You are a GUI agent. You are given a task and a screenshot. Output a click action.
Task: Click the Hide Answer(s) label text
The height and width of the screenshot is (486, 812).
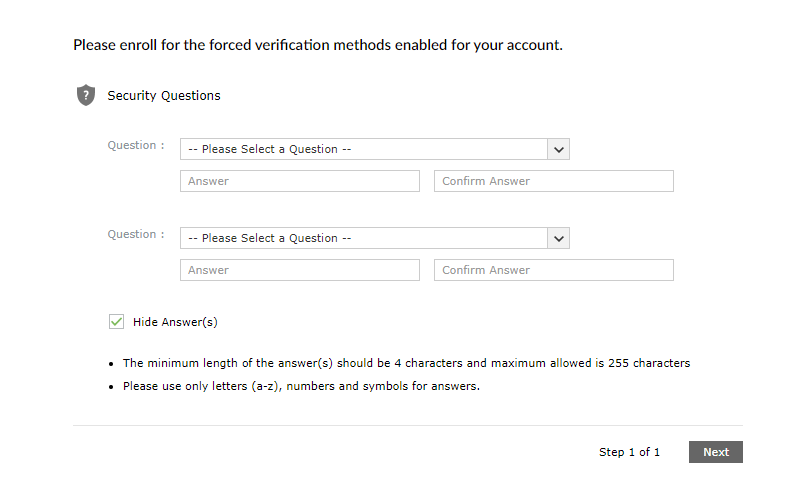(x=175, y=322)
